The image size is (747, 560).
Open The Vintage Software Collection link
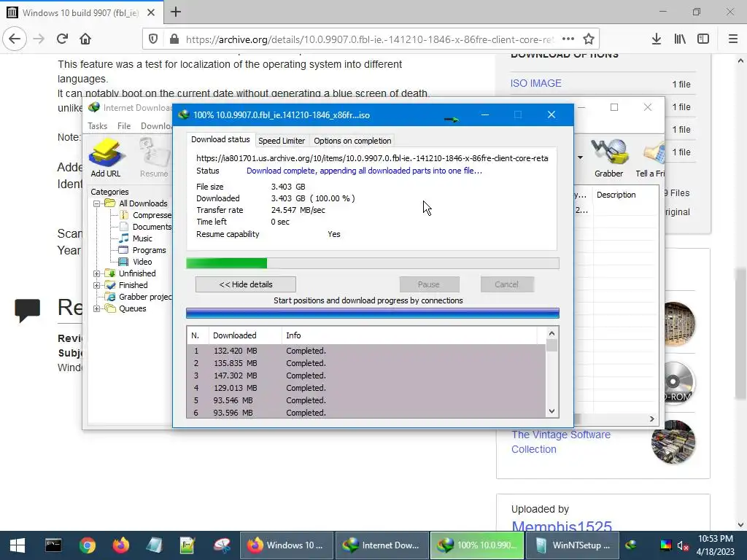click(x=561, y=442)
